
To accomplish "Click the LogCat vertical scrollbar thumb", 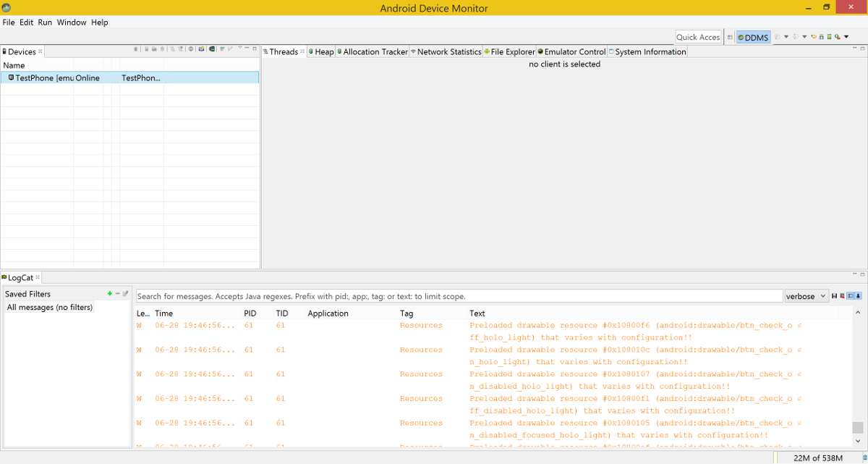I will (x=858, y=427).
